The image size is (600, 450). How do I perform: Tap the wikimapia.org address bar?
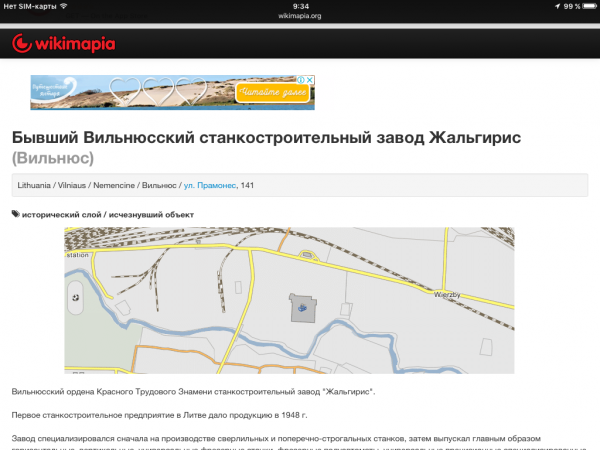300,17
